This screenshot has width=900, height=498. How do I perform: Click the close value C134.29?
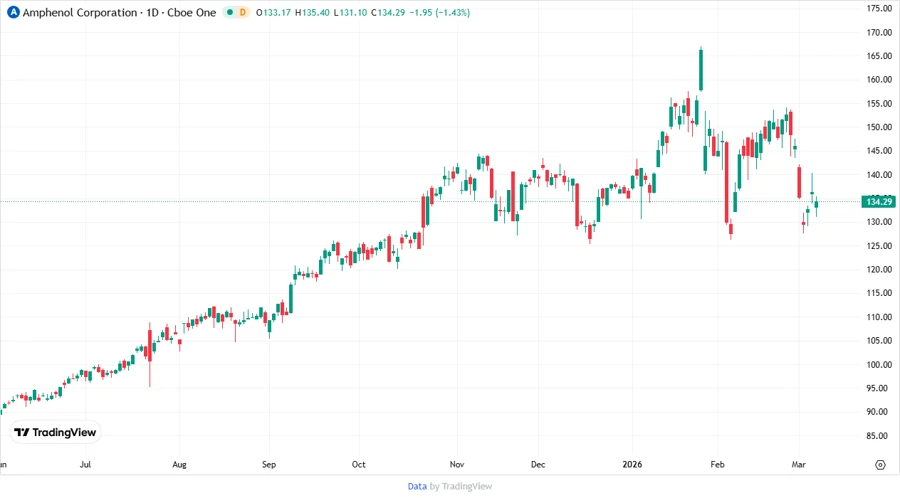tap(388, 12)
